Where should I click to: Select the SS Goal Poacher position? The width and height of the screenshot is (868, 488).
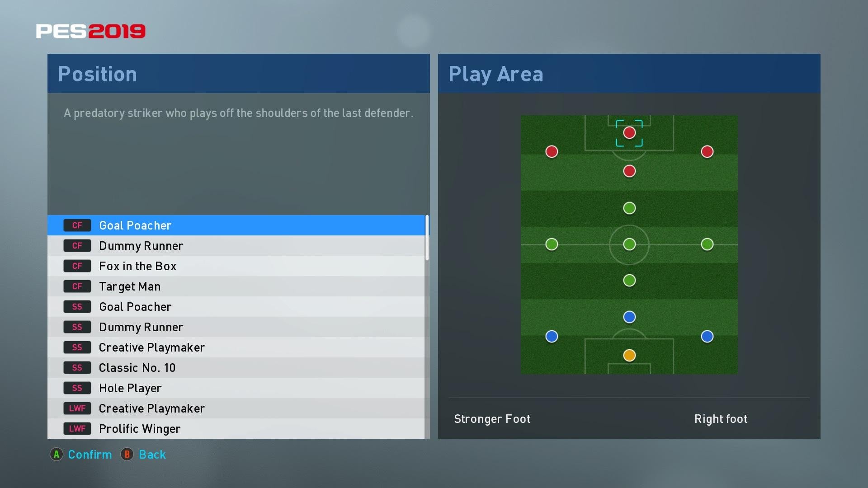pyautogui.click(x=238, y=306)
